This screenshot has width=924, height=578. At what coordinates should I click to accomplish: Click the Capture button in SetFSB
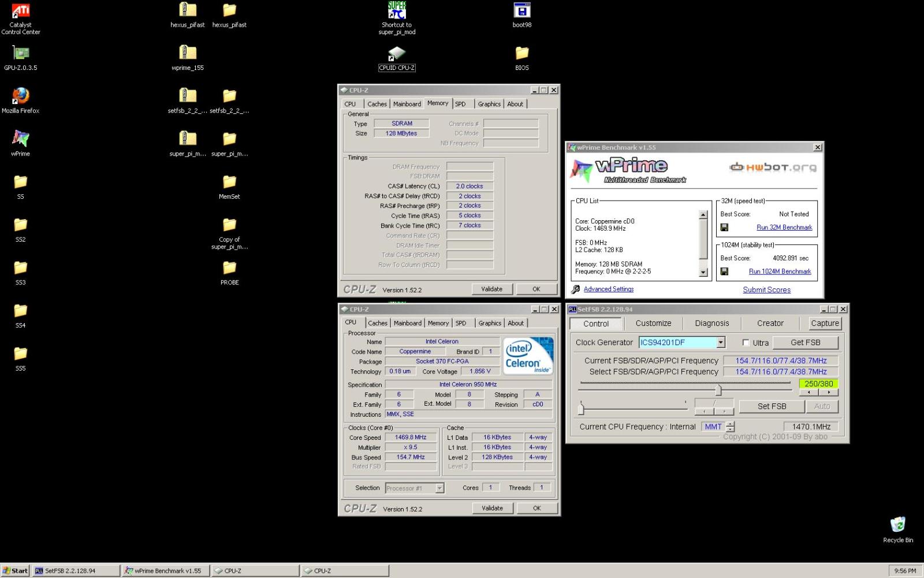click(x=825, y=324)
